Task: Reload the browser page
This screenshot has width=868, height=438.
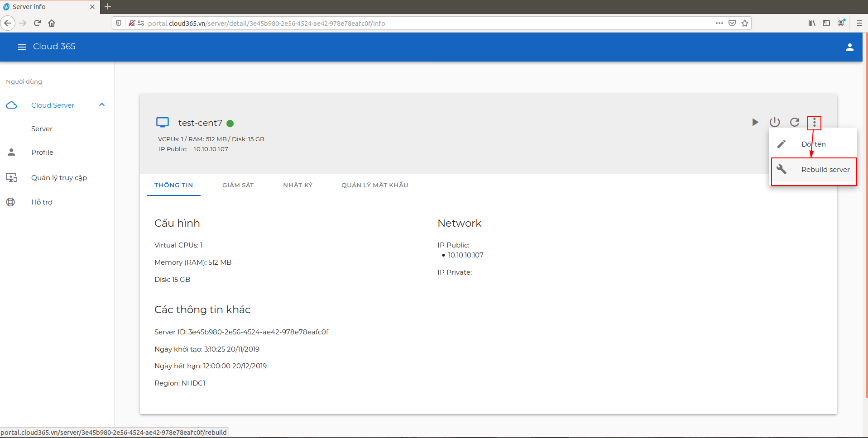Action: 38,23
